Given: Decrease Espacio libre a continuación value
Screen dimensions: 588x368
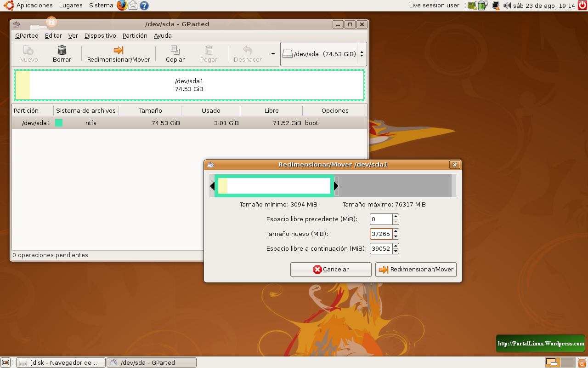Looking at the screenshot, I should click(396, 251).
